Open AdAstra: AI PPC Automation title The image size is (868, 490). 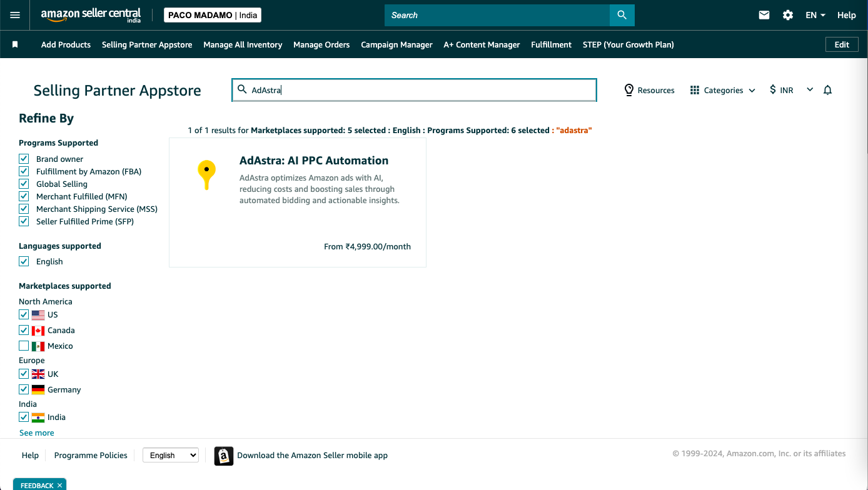pos(314,161)
